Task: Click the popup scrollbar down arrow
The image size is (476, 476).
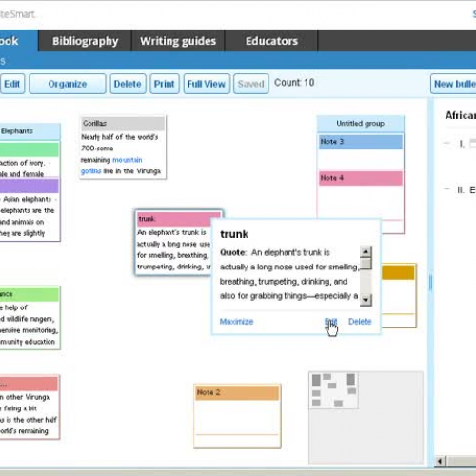Action: [x=366, y=300]
